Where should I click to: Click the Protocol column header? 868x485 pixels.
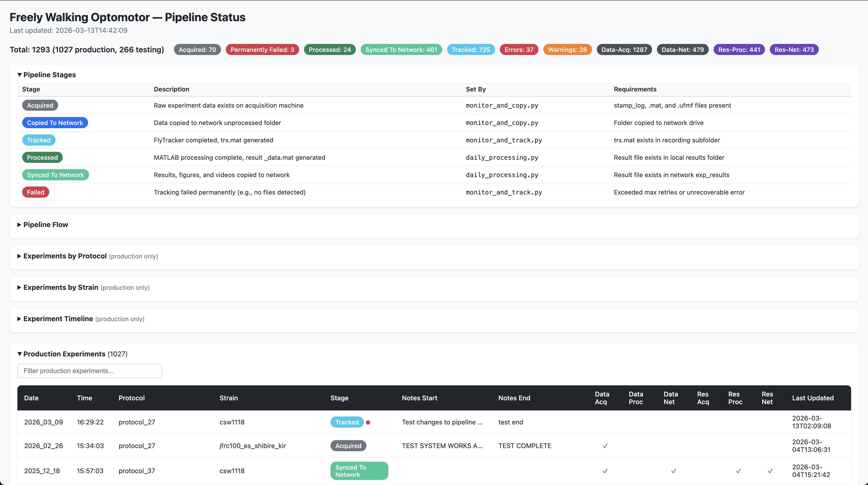point(131,398)
